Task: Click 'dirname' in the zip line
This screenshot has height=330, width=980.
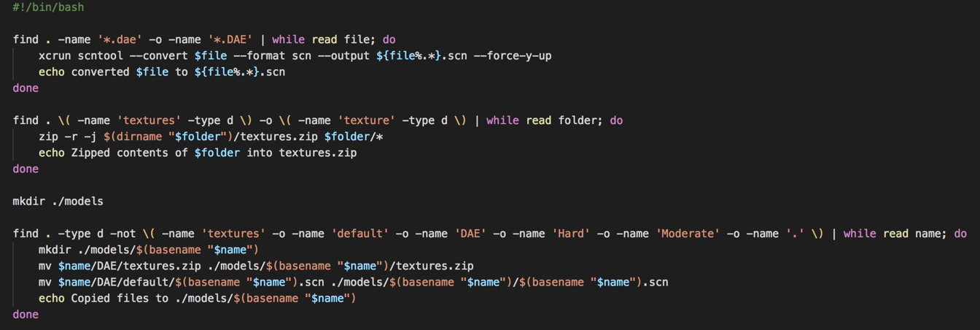Action: [139, 137]
